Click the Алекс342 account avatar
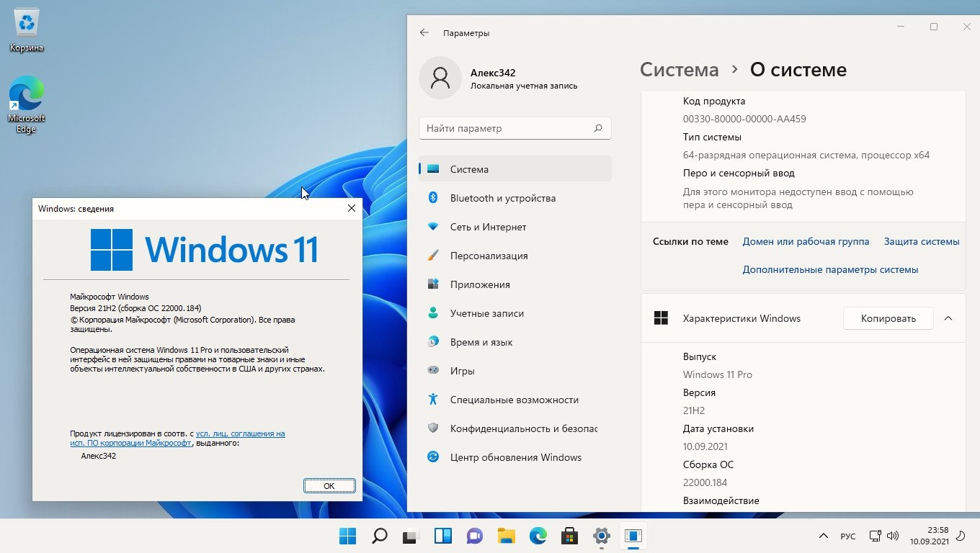This screenshot has height=553, width=980. click(x=440, y=78)
